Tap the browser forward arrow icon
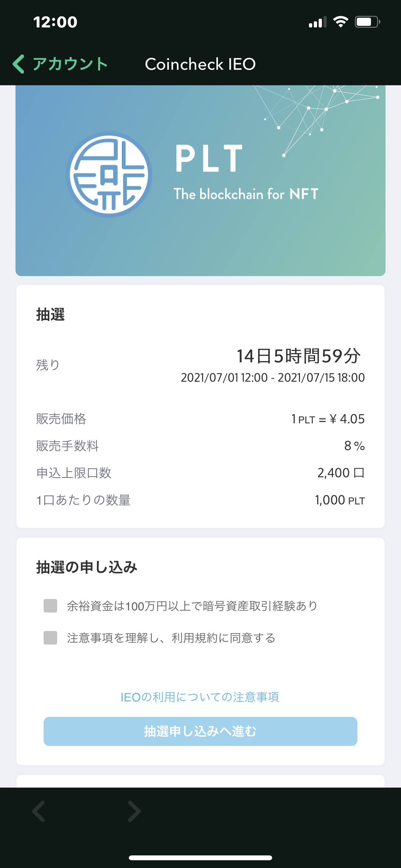 134,811
